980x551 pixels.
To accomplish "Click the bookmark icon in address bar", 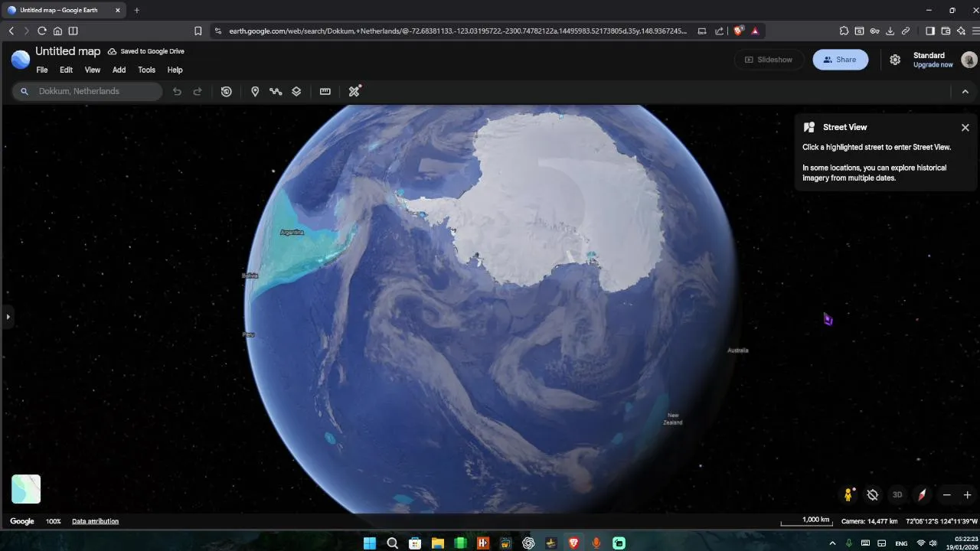I will (198, 31).
